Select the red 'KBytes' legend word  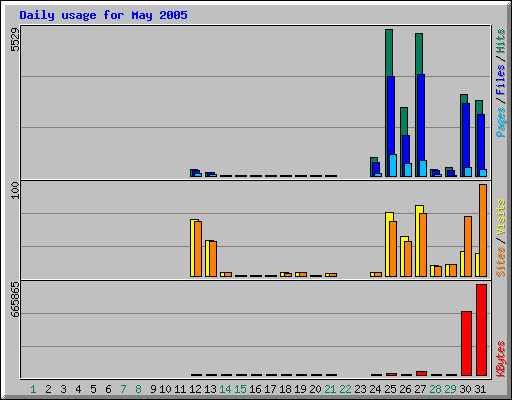(x=501, y=359)
